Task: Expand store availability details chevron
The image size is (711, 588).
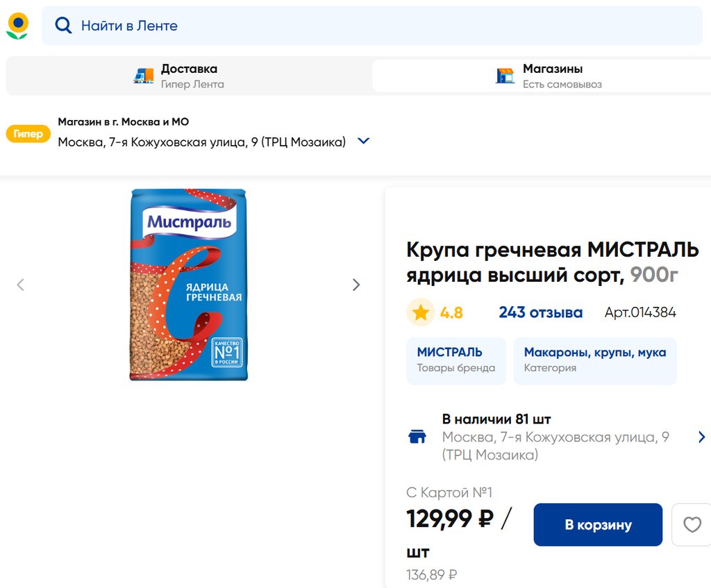Action: coord(701,437)
